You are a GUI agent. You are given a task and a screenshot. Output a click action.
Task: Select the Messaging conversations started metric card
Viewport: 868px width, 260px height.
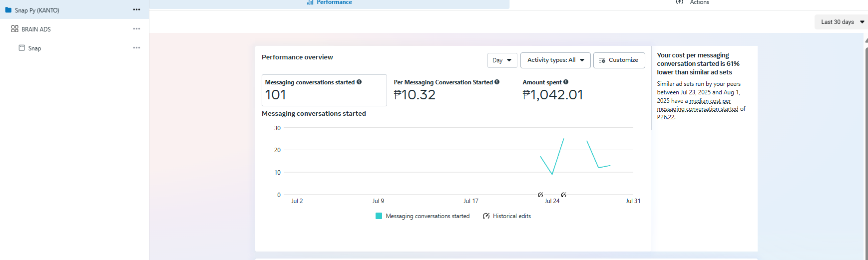324,90
